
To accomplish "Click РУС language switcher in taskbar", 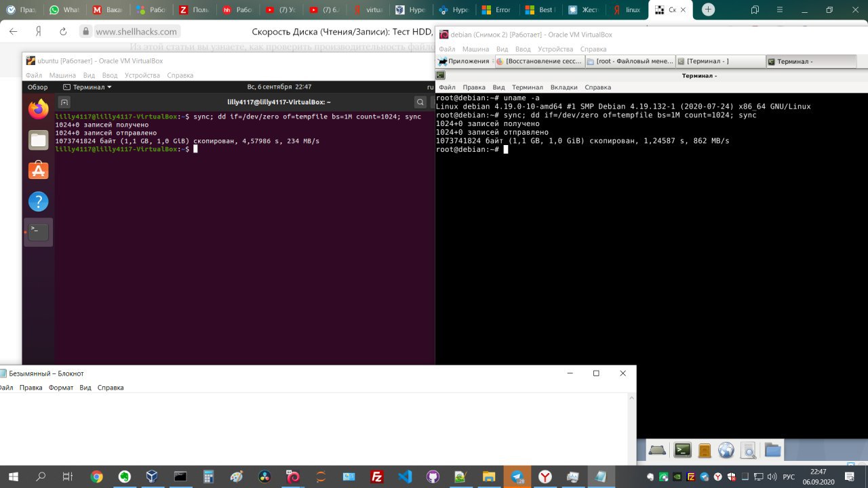I will pyautogui.click(x=789, y=476).
